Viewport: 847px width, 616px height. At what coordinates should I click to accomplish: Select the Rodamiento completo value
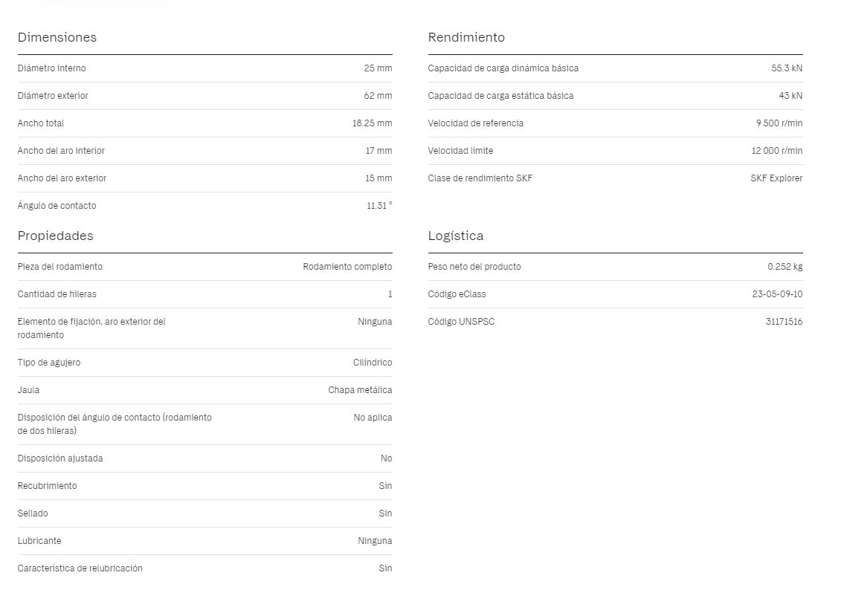pyautogui.click(x=347, y=267)
